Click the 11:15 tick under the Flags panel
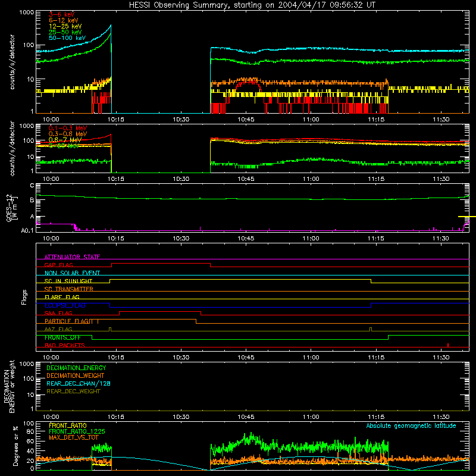This screenshot has width=476, height=476. point(376,358)
